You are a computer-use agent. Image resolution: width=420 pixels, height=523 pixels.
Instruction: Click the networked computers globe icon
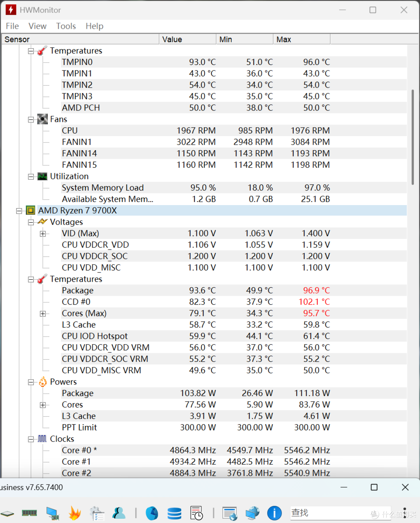coord(252,513)
